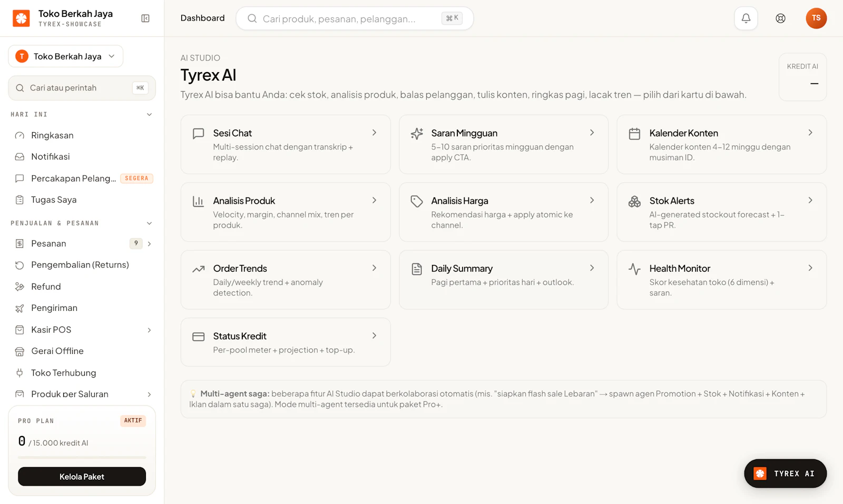Collapse sidebar with panel toggle icon
This screenshot has width=843, height=504.
[145, 18]
